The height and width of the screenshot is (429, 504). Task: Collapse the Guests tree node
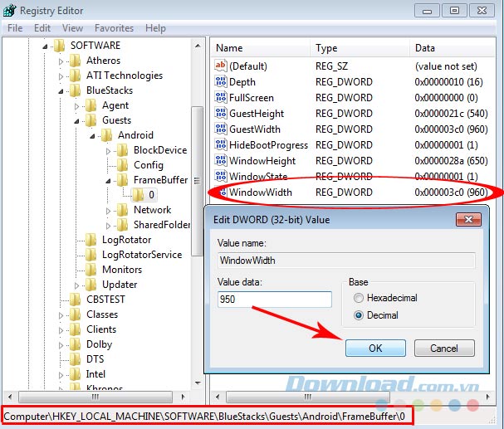[76, 121]
